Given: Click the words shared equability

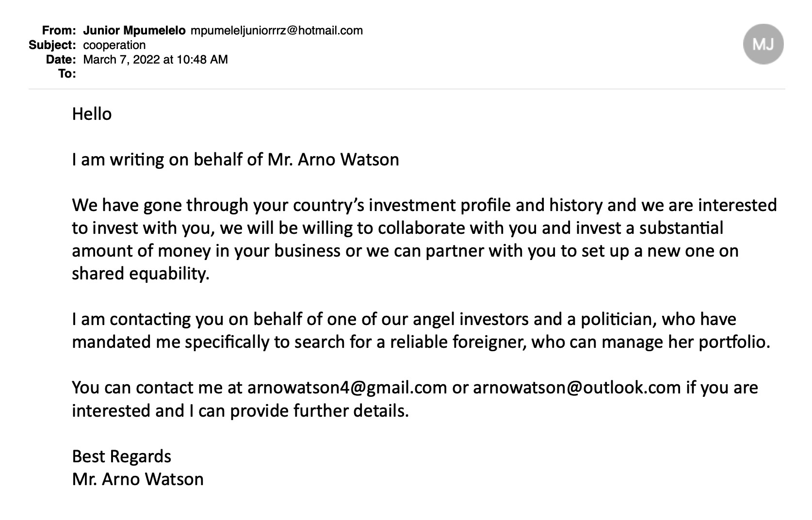Looking at the screenshot, I should [141, 274].
